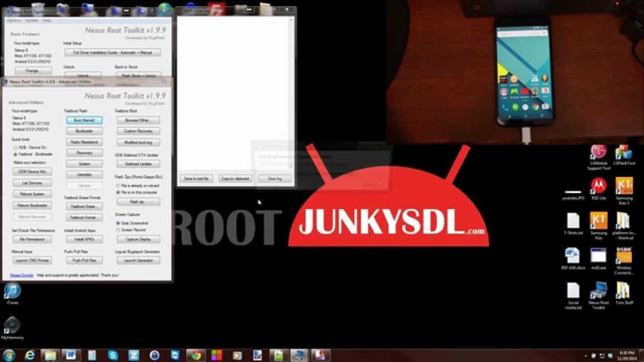Click the Custom Recovery boot button
The width and height of the screenshot is (644, 362).
(138, 131)
